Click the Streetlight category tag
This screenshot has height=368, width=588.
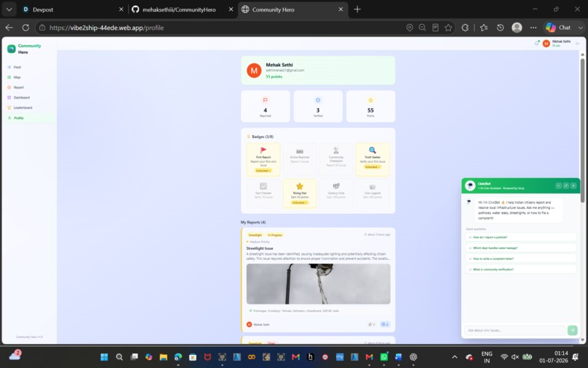click(x=255, y=235)
